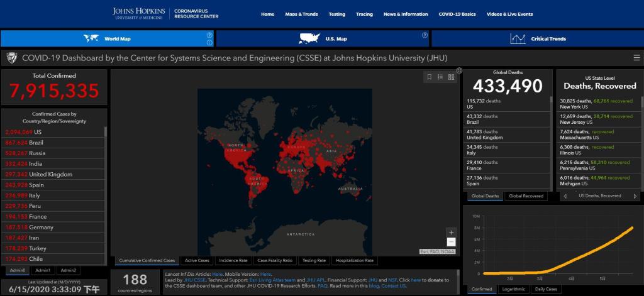The height and width of the screenshot is (296, 644).
Task: Switch to Testing Rate tab
Action: [x=314, y=261]
